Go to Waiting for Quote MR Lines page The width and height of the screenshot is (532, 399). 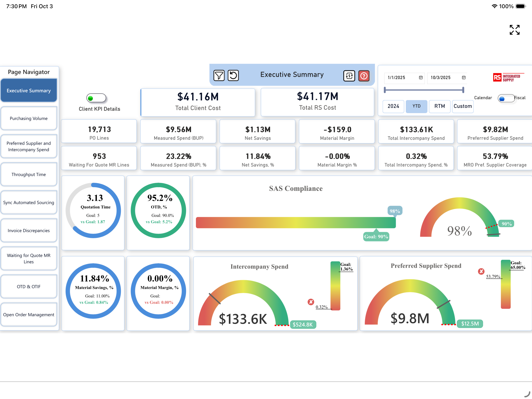click(29, 259)
